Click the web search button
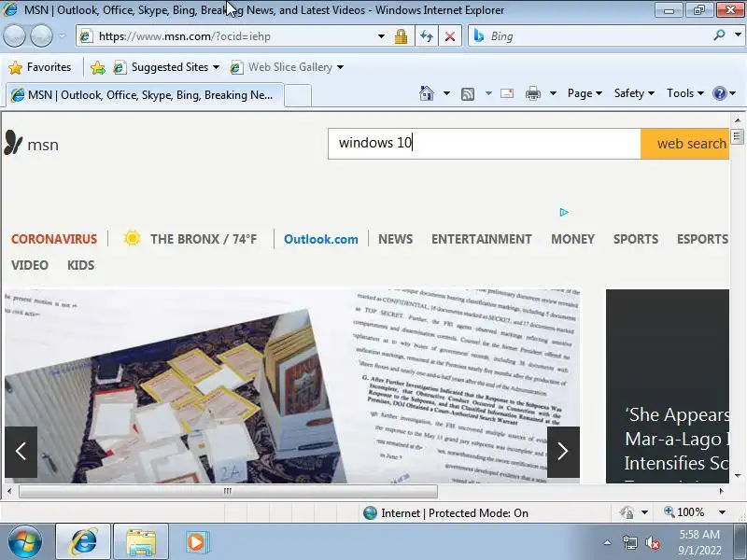The image size is (747, 560). click(685, 144)
